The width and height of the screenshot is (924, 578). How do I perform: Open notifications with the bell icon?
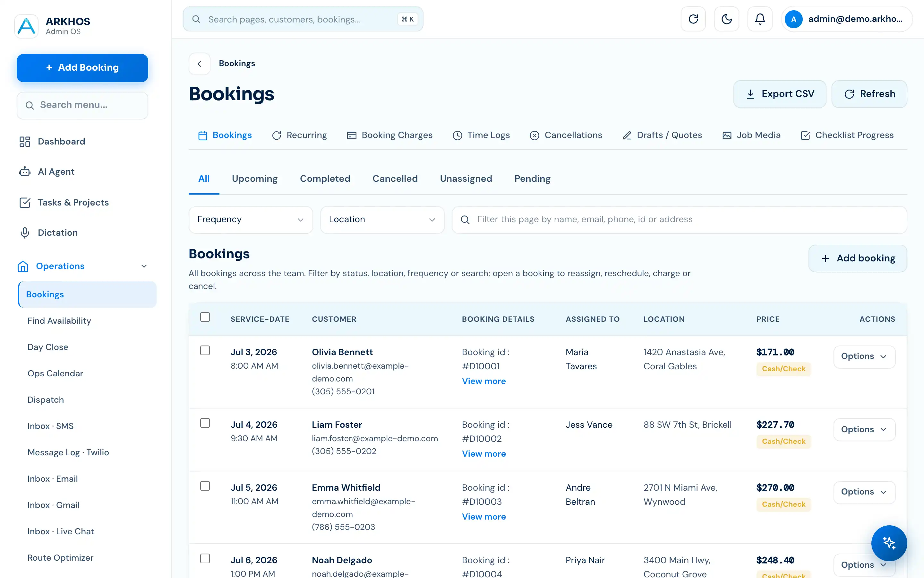pyautogui.click(x=760, y=19)
